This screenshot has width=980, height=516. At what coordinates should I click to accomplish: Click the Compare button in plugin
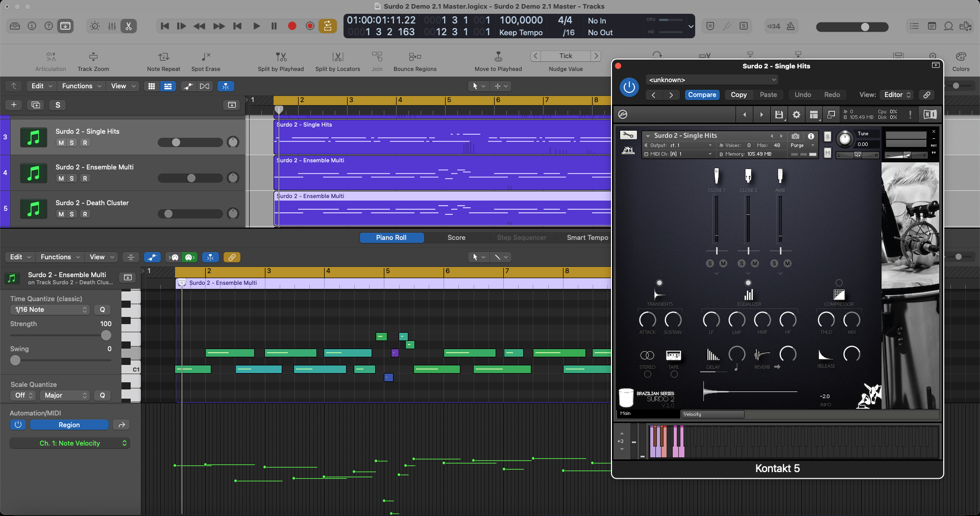702,95
